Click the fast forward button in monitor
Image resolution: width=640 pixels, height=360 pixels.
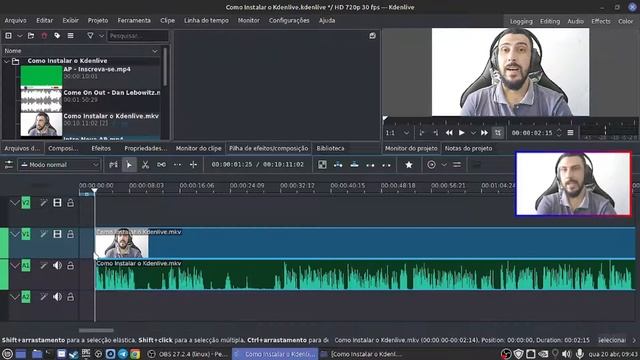tap(484, 133)
